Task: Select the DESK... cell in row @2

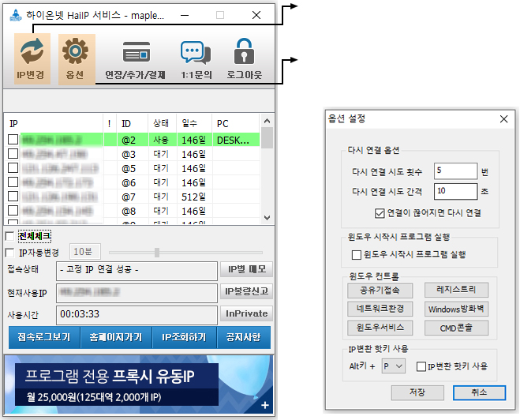Action: tap(236, 140)
